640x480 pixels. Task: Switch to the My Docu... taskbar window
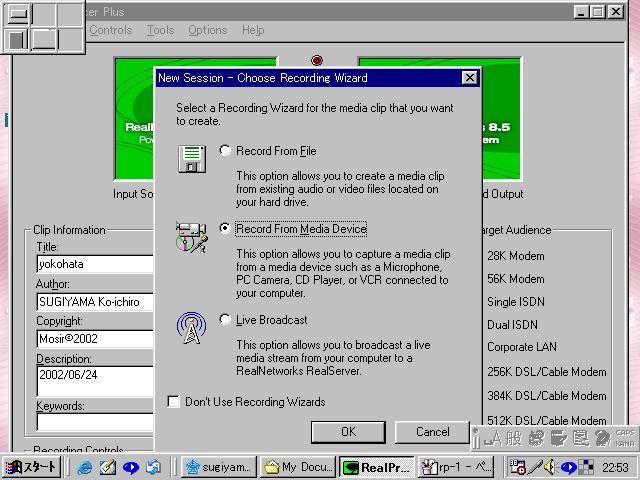(x=298, y=467)
